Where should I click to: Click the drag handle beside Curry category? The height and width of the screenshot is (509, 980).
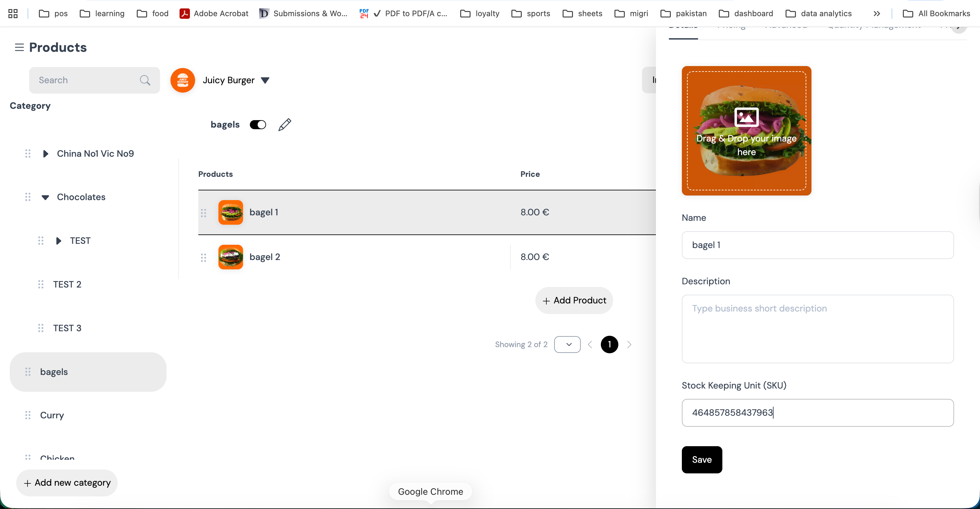(28, 415)
